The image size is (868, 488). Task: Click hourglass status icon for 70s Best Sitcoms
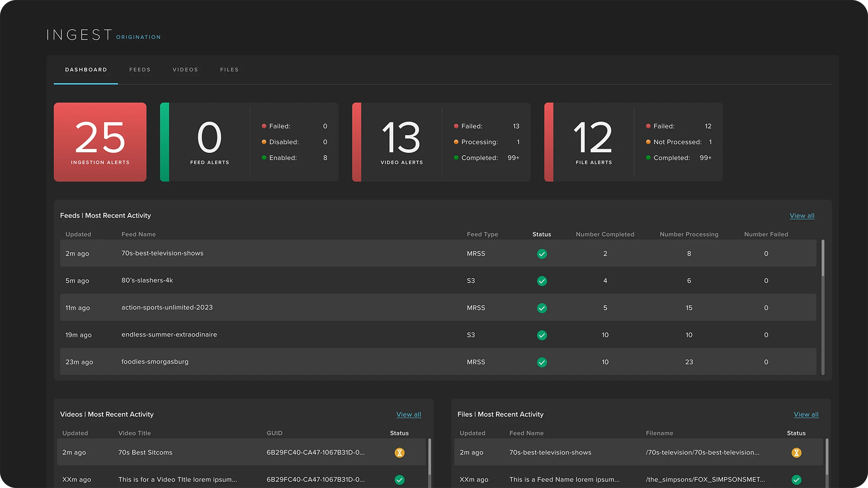(399, 453)
